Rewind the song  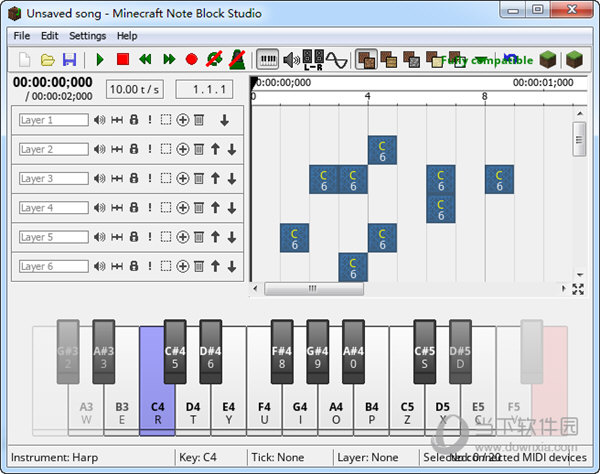(145, 59)
